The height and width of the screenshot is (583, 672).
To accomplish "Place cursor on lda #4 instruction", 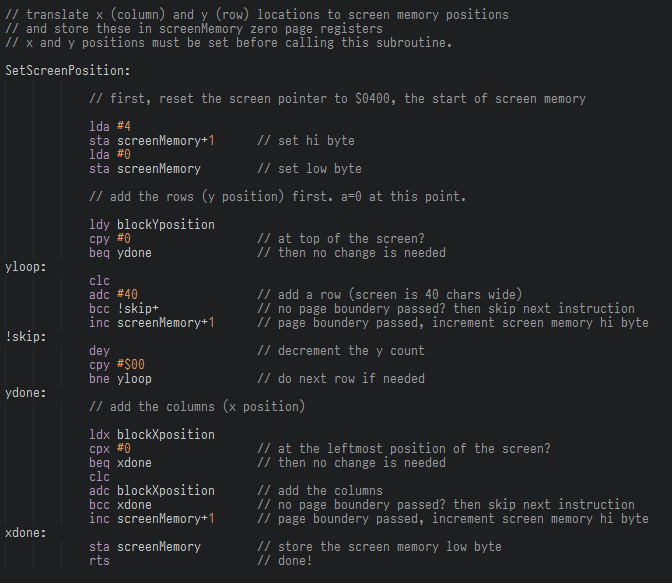I will [x=110, y=126].
